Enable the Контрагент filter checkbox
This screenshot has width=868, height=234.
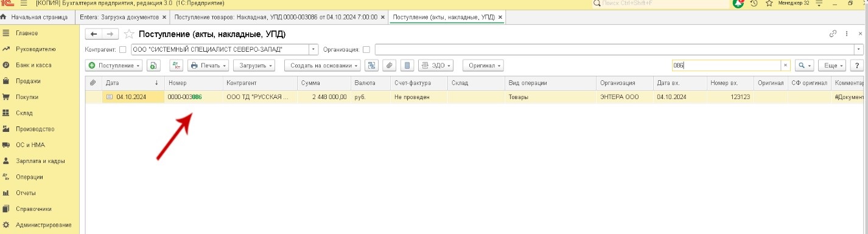[x=123, y=49]
